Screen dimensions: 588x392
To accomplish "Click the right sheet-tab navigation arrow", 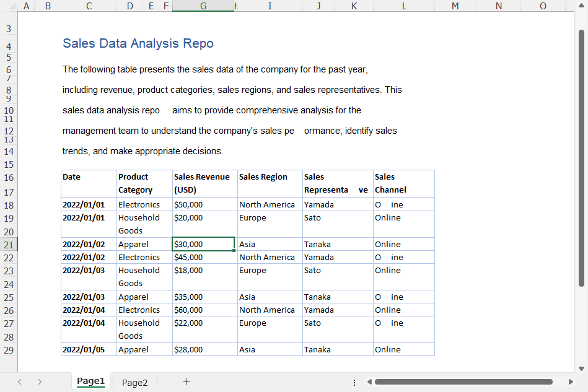I will click(39, 381).
